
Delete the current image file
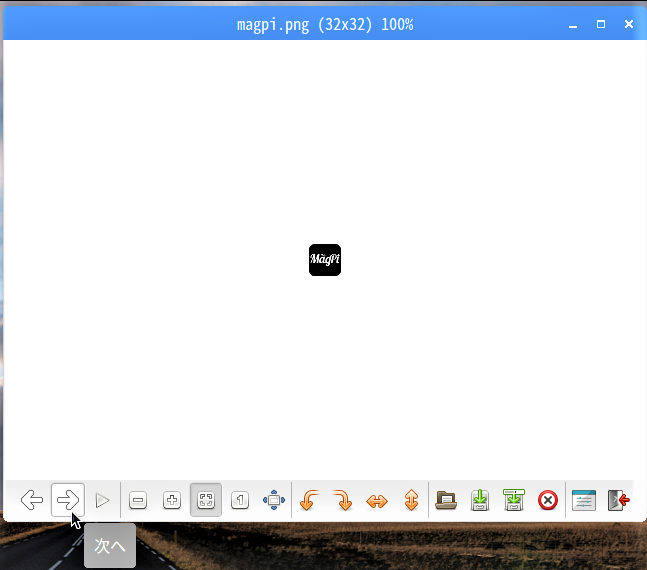(x=548, y=500)
